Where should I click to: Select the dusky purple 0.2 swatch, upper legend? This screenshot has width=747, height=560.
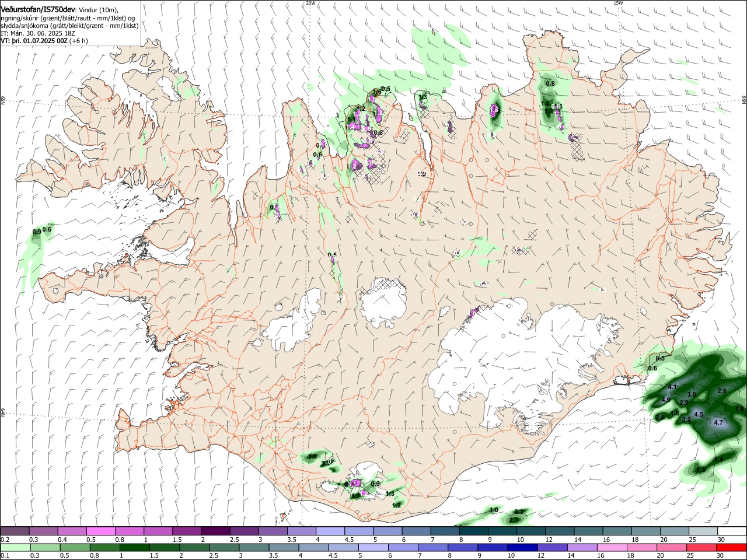pos(15,531)
